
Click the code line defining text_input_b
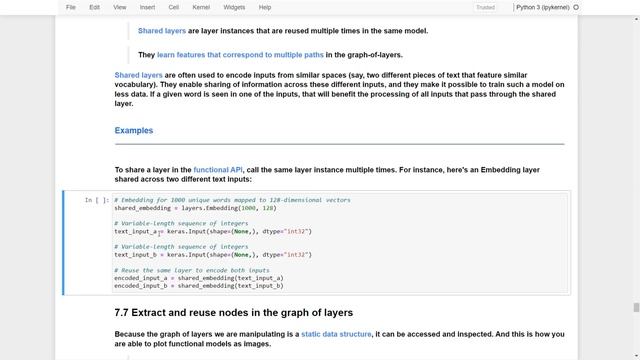point(213,255)
